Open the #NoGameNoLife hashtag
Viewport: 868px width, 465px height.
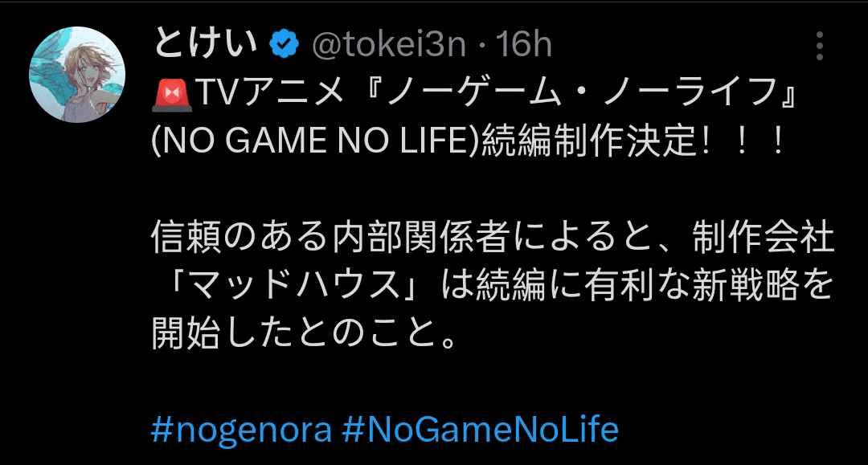[481, 430]
